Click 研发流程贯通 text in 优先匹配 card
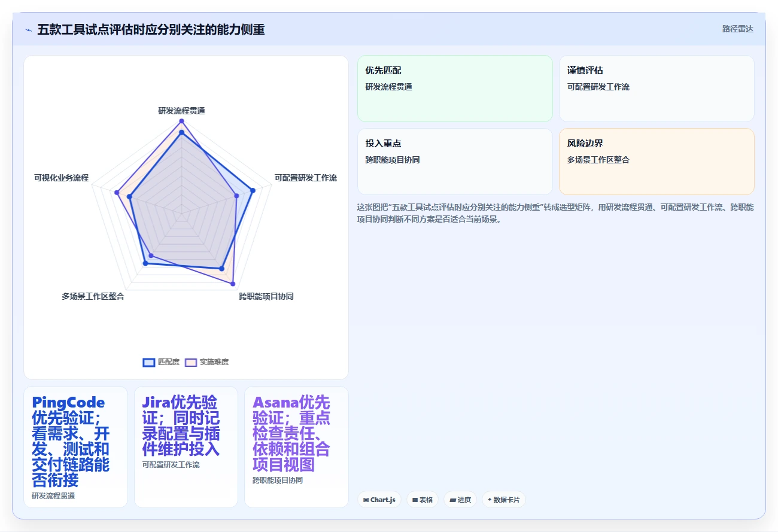This screenshot has width=778, height=532. [x=389, y=87]
